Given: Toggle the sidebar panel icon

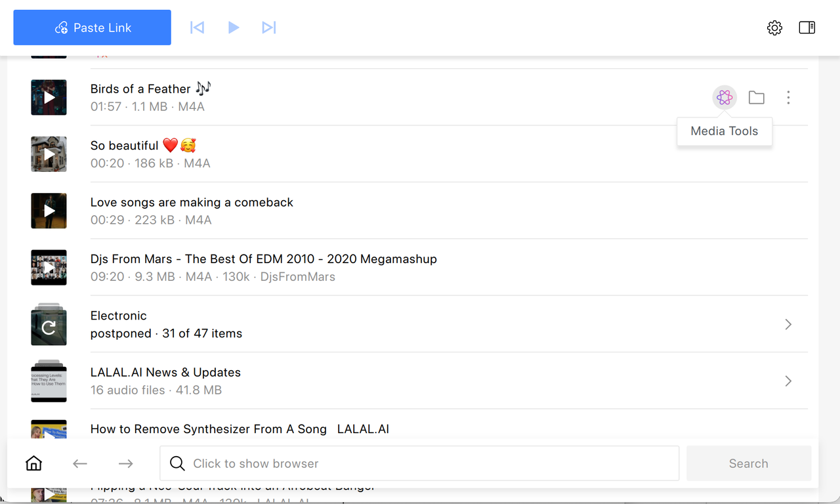Looking at the screenshot, I should (807, 28).
